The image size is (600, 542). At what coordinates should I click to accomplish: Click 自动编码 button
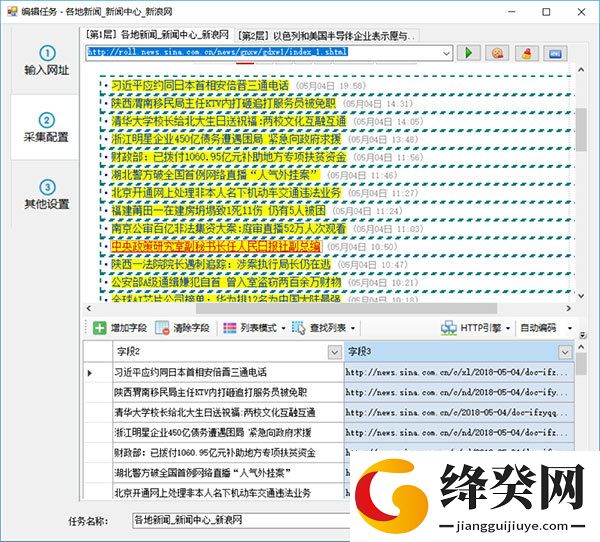click(x=538, y=328)
